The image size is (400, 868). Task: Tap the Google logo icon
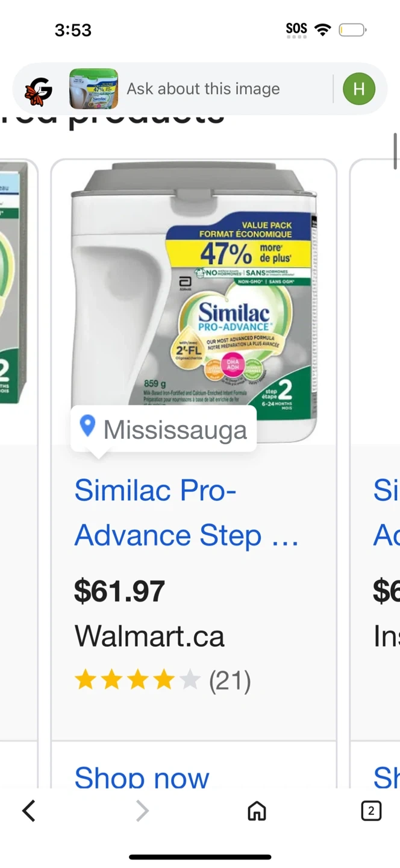(x=39, y=90)
